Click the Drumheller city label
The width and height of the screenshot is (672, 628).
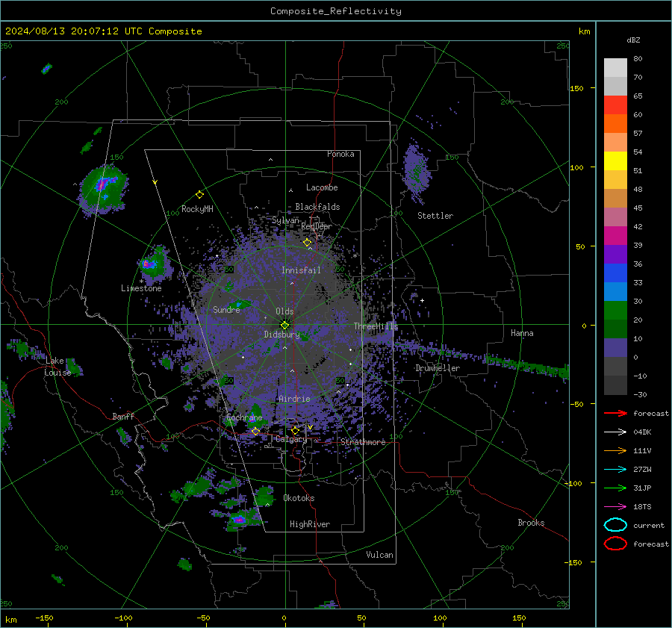[438, 368]
